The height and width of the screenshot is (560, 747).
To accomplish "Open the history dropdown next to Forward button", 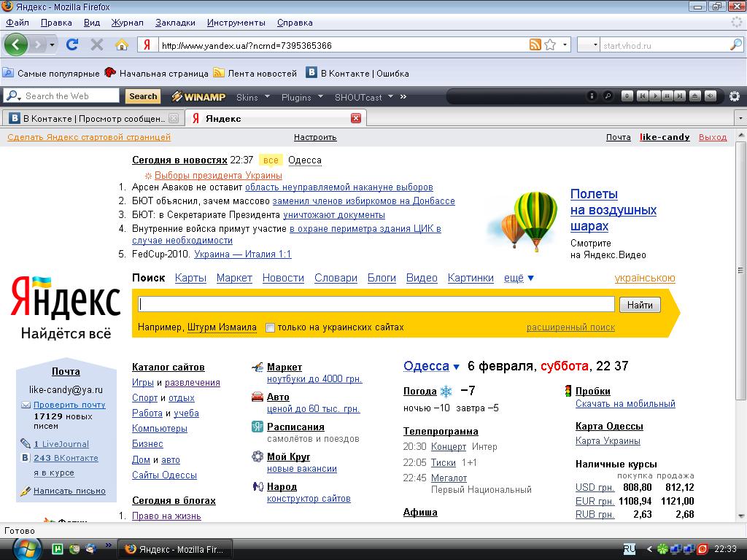I will click(52, 45).
